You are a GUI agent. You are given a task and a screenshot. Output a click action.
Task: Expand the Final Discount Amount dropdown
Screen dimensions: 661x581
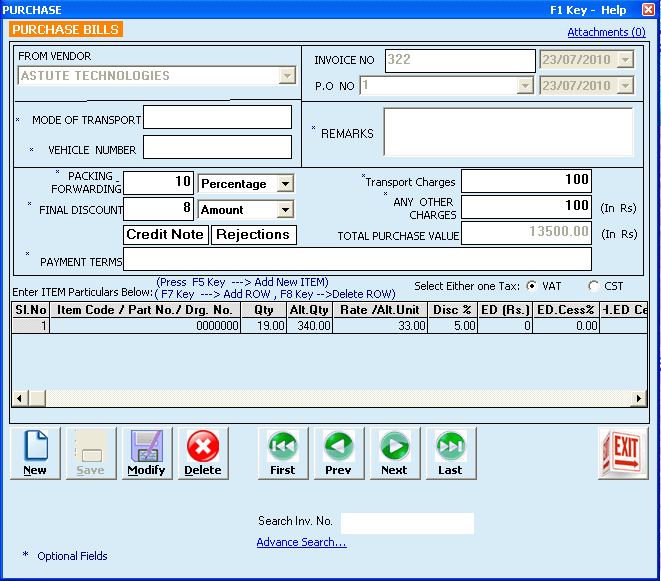(x=285, y=210)
